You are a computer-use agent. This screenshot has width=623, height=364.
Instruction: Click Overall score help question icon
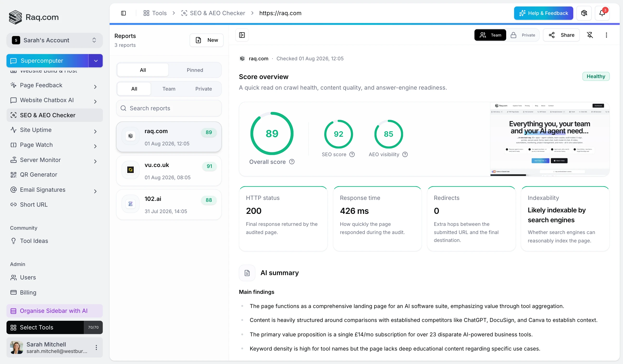point(292,162)
